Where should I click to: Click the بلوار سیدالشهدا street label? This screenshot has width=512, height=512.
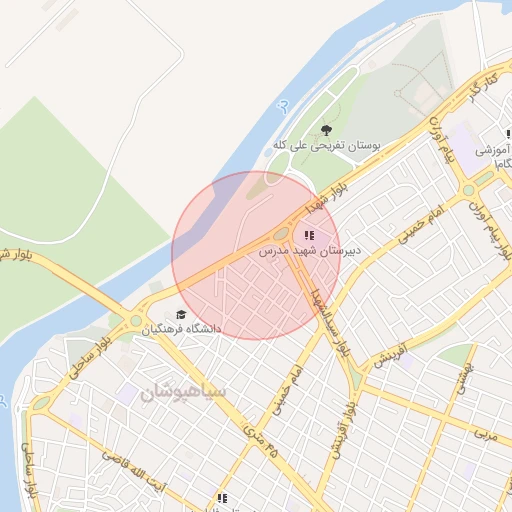click(331, 323)
